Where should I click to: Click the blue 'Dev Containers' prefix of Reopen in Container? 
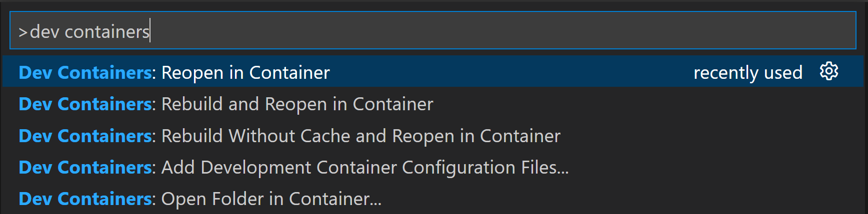point(85,73)
